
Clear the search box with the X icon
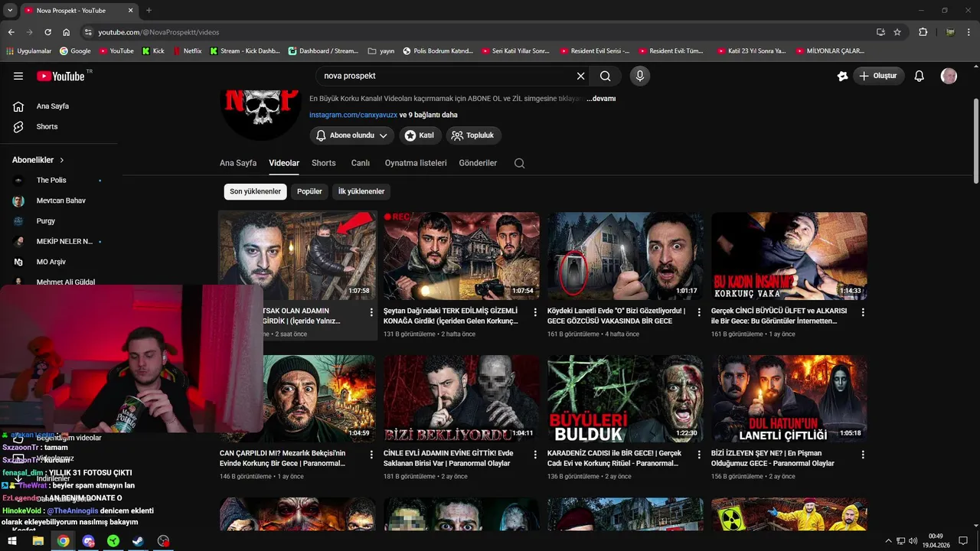click(x=580, y=76)
